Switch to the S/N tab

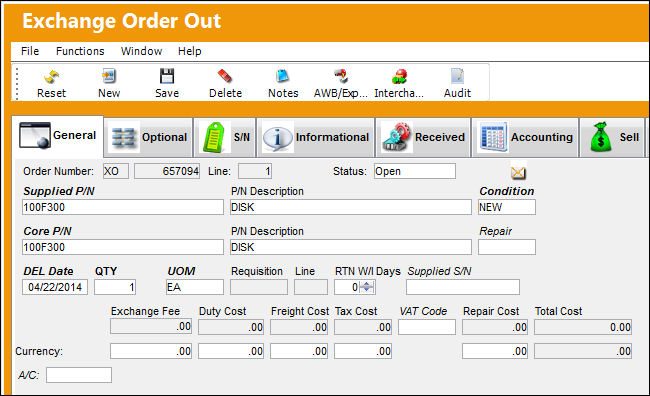coord(225,137)
